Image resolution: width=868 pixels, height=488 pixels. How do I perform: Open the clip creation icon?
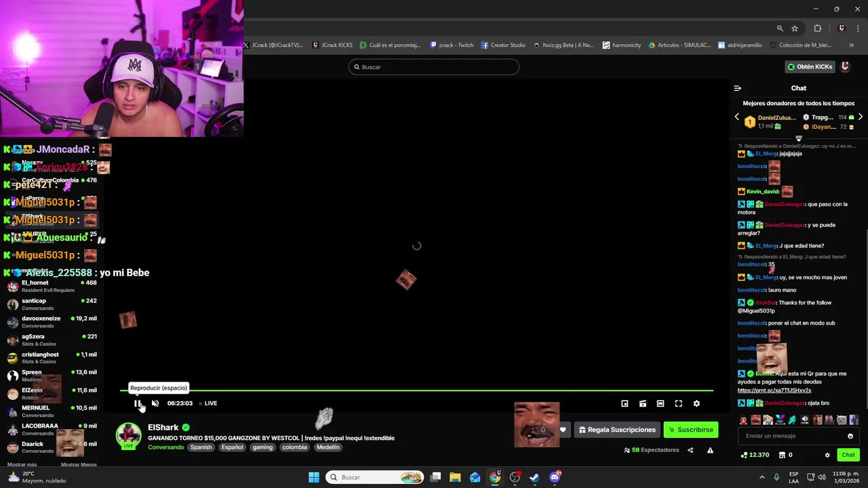643,403
